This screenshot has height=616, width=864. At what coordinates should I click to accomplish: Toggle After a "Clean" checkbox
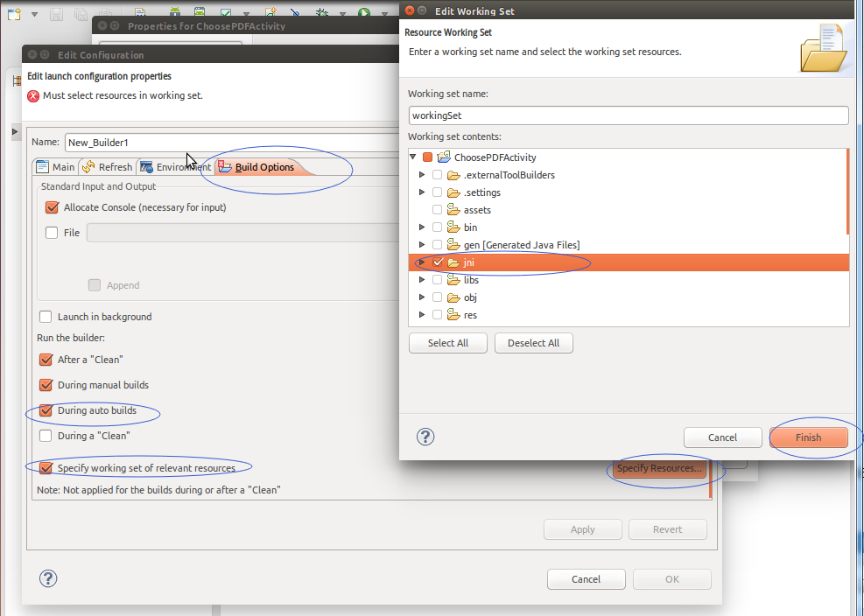click(x=46, y=360)
